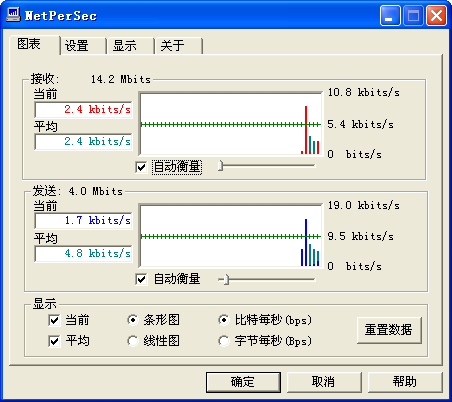Close the NetPerSec window
The width and height of the screenshot is (452, 402).
437,16
